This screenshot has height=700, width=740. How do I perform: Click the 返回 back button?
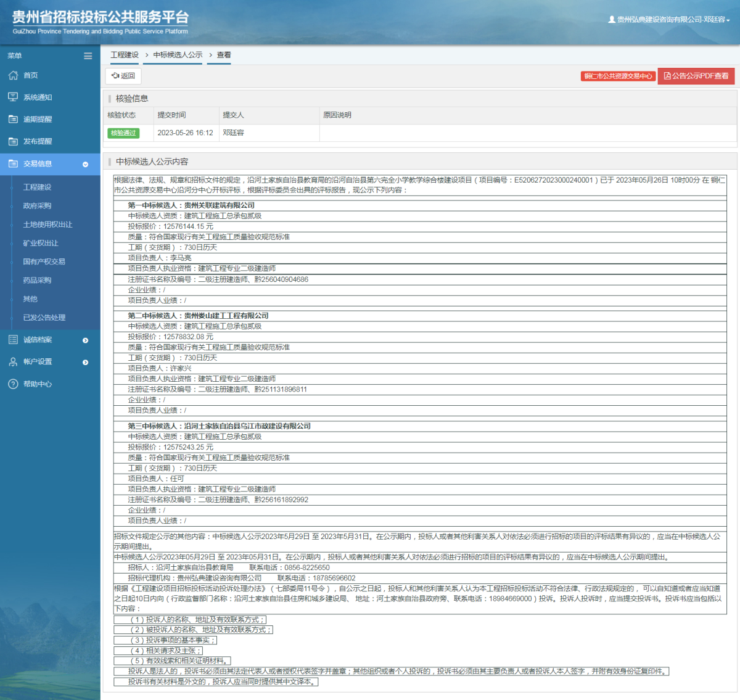pyautogui.click(x=123, y=76)
